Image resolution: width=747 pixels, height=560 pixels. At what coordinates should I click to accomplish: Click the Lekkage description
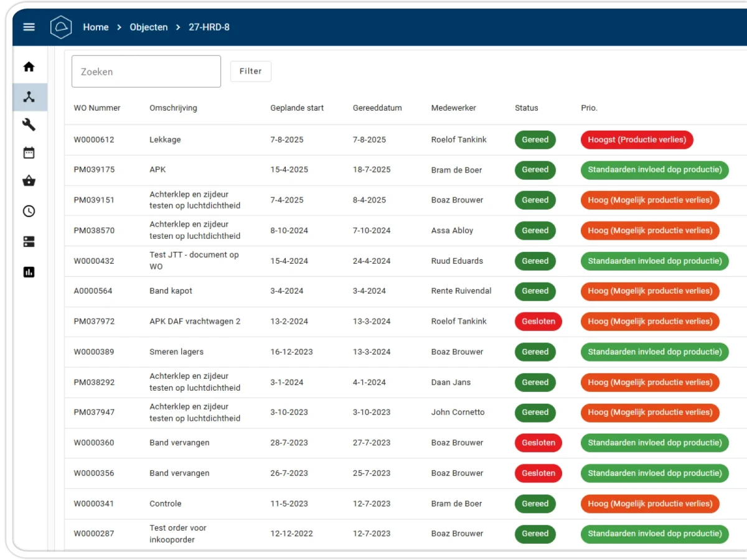click(x=165, y=139)
